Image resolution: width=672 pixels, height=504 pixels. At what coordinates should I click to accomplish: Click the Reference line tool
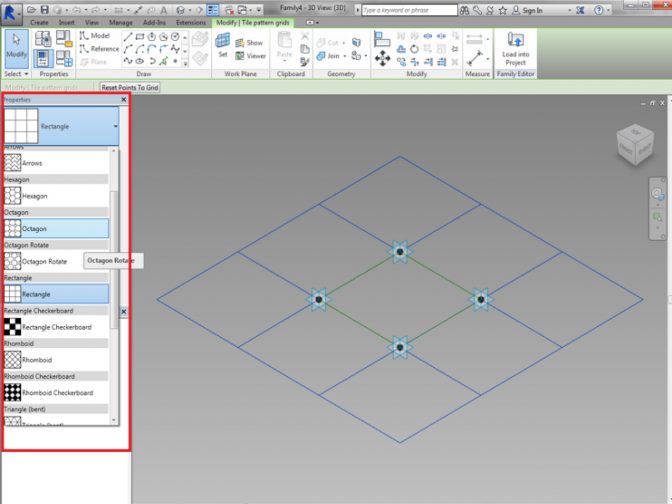[99, 48]
